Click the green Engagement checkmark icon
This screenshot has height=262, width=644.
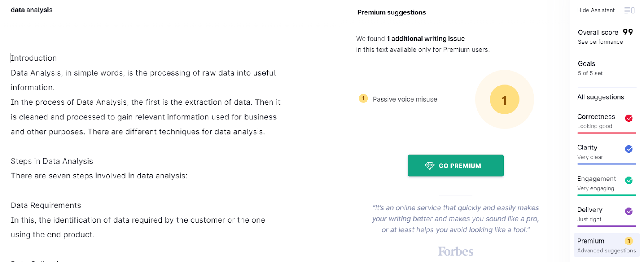pos(629,180)
